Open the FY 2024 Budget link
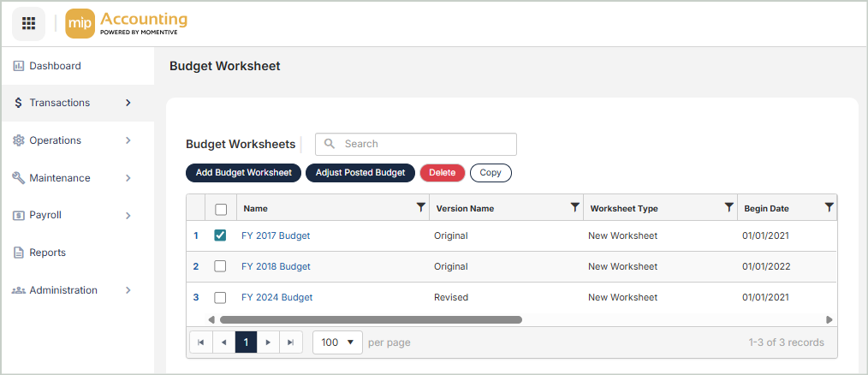Viewport: 868px width, 375px height. click(x=276, y=297)
